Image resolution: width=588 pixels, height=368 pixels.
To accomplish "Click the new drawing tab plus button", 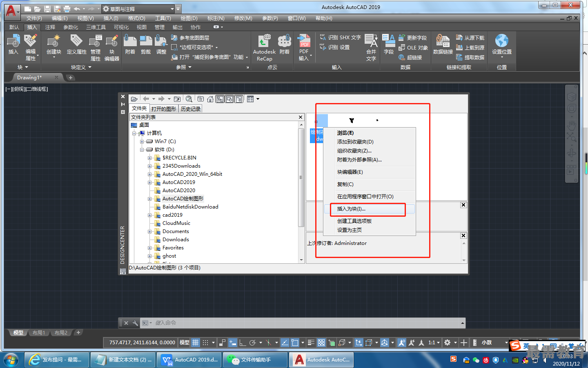I will (x=71, y=78).
